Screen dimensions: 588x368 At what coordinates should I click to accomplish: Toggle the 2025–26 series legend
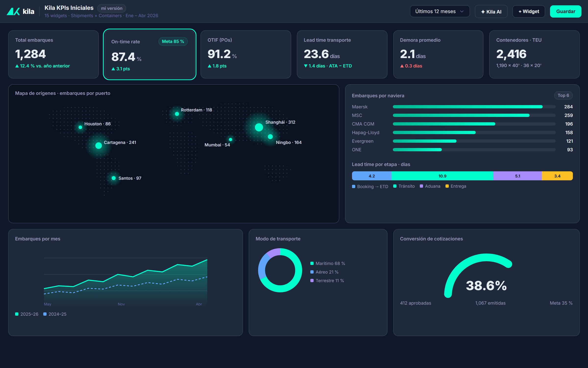[x=27, y=314]
